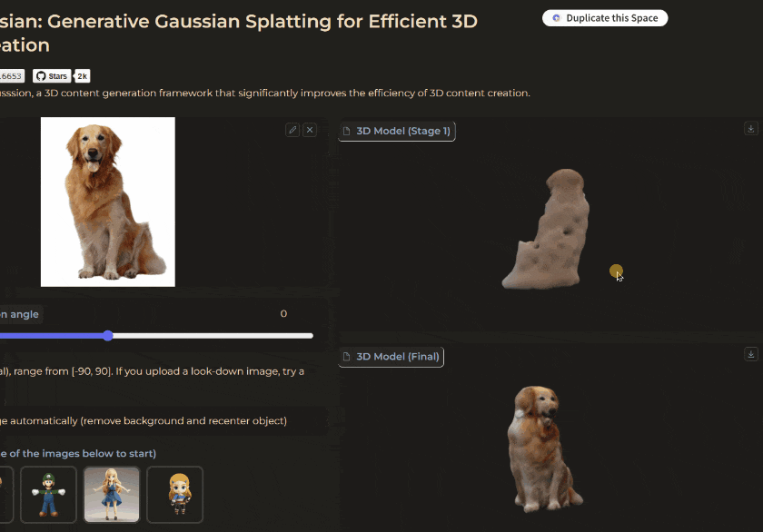Remove the uploaded dog image with X icon
Image resolution: width=763 pixels, height=532 pixels.
[310, 130]
